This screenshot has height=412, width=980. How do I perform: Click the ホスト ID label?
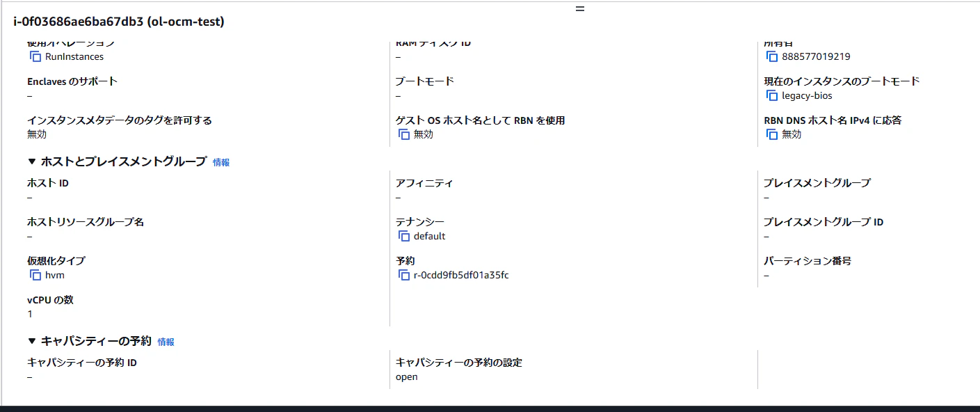click(48, 183)
